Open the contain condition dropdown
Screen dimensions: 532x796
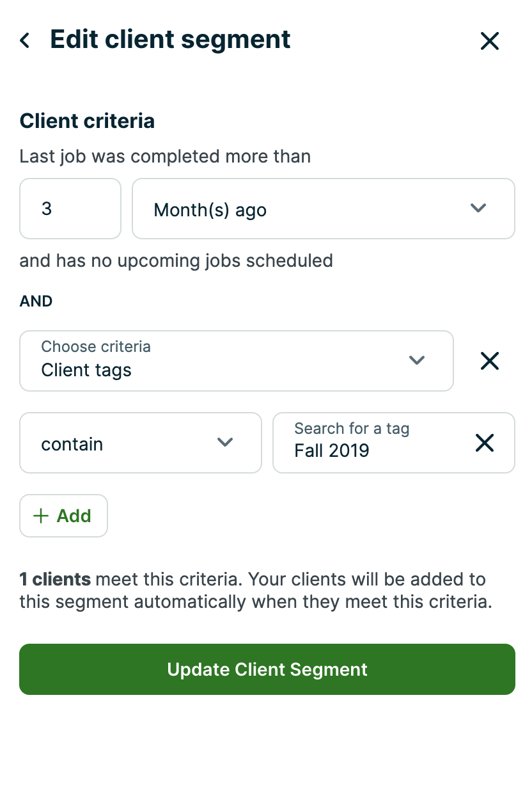coord(140,443)
